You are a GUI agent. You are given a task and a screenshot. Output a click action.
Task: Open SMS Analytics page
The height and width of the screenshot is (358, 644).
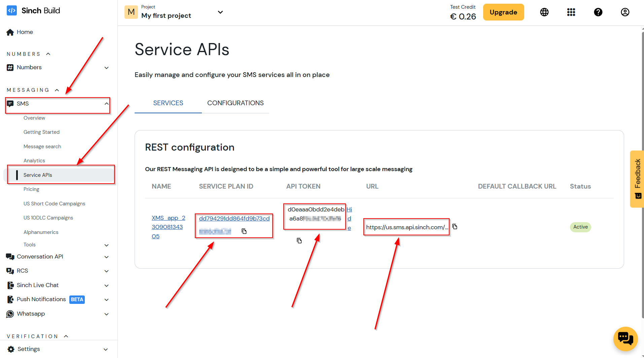click(x=34, y=161)
